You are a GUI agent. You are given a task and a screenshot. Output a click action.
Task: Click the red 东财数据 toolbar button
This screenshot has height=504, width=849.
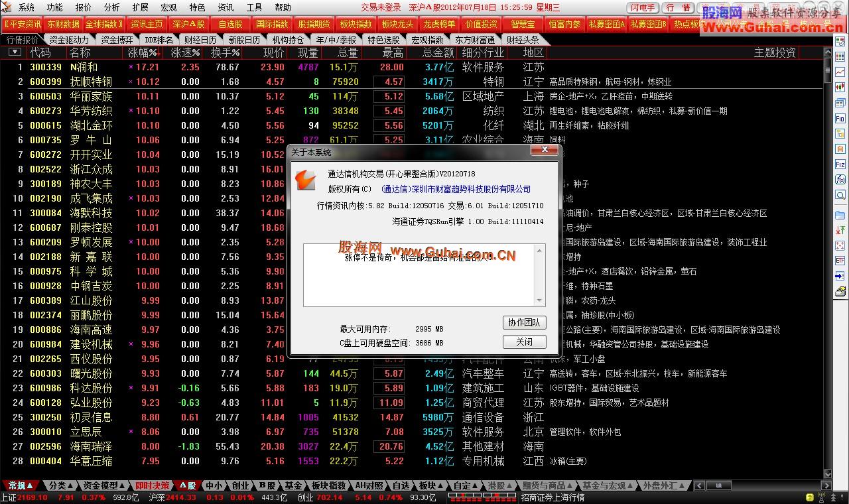[63, 24]
